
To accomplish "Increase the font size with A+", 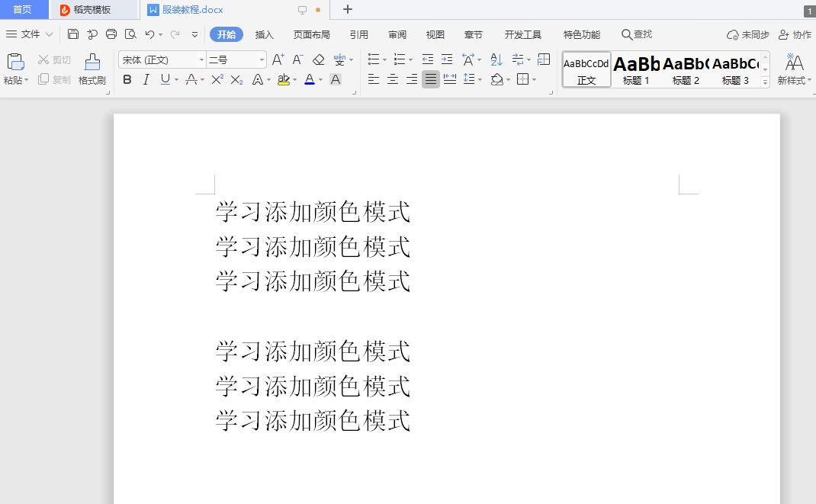I will 276,58.
